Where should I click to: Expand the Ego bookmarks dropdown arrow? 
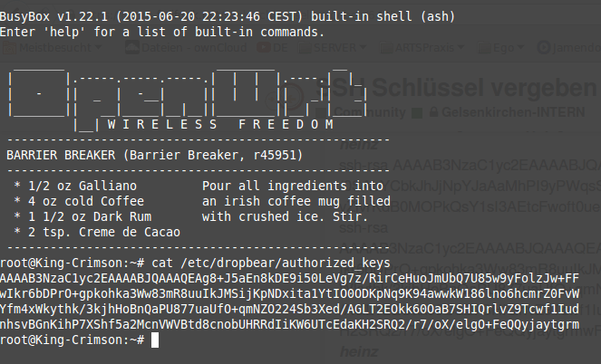[x=520, y=47]
